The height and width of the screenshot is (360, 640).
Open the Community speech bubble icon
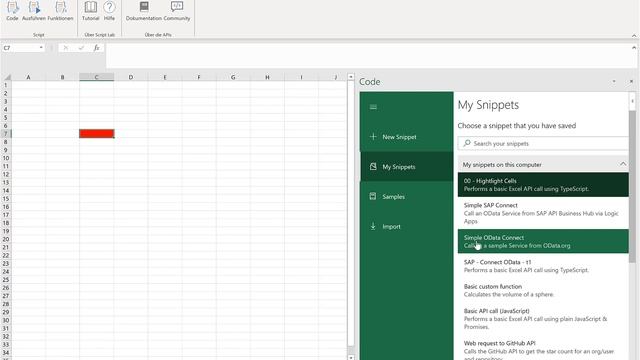point(177,7)
